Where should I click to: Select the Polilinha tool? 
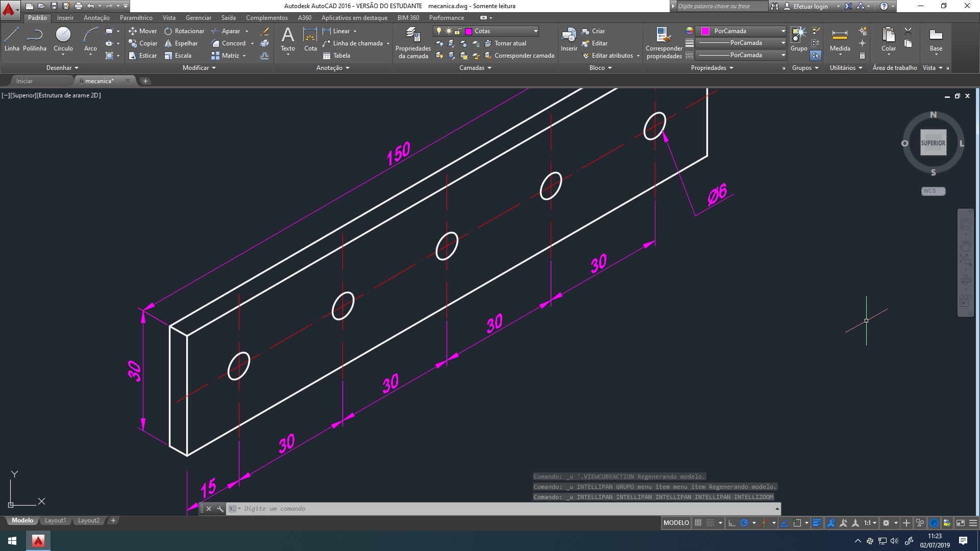[35, 39]
